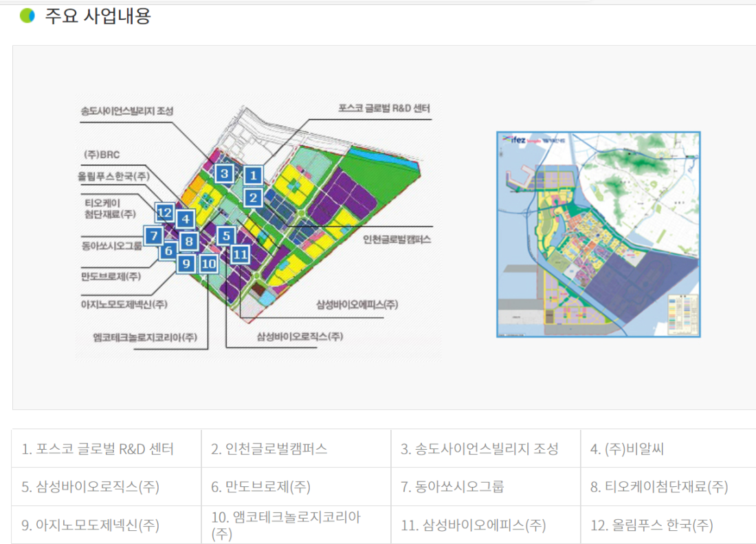Click map label 티오케이 첨단재료(주)
The height and width of the screenshot is (544, 756).
click(111, 208)
